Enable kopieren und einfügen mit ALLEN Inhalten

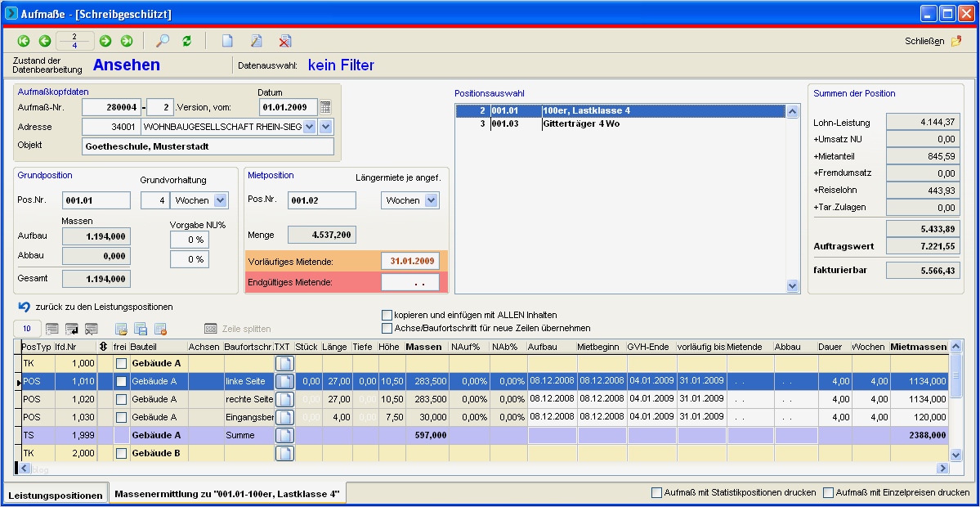click(387, 315)
